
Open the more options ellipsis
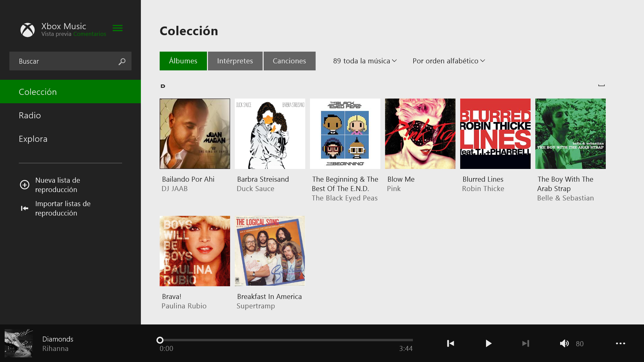(x=620, y=343)
